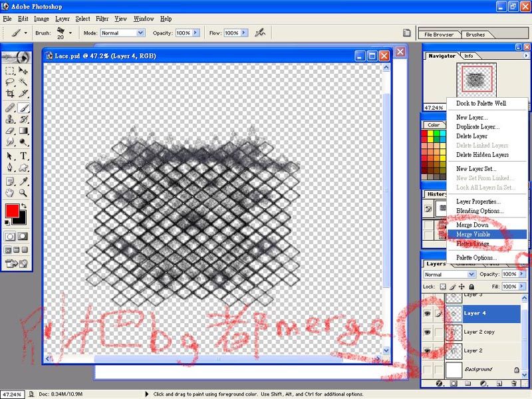
Task: Click the Background layer thumbnail
Action: tap(454, 370)
